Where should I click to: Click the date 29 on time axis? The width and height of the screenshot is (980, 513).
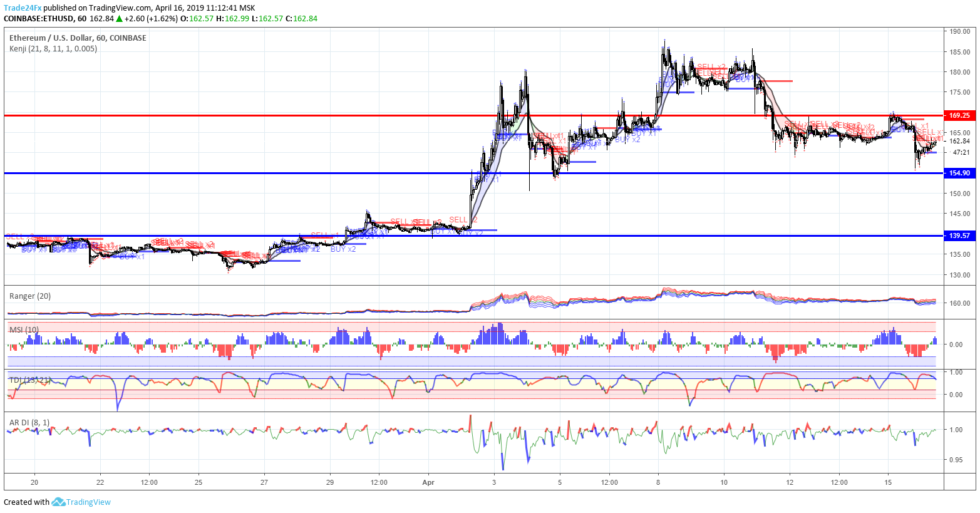(x=330, y=482)
